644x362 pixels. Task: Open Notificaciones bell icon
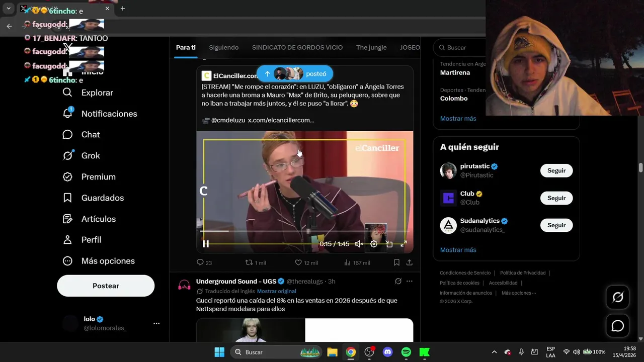(67, 113)
